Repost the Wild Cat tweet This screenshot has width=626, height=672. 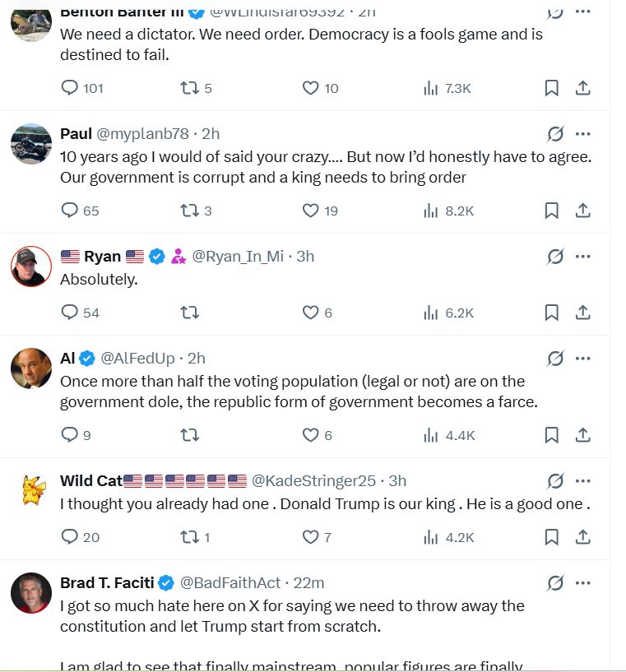(190, 537)
